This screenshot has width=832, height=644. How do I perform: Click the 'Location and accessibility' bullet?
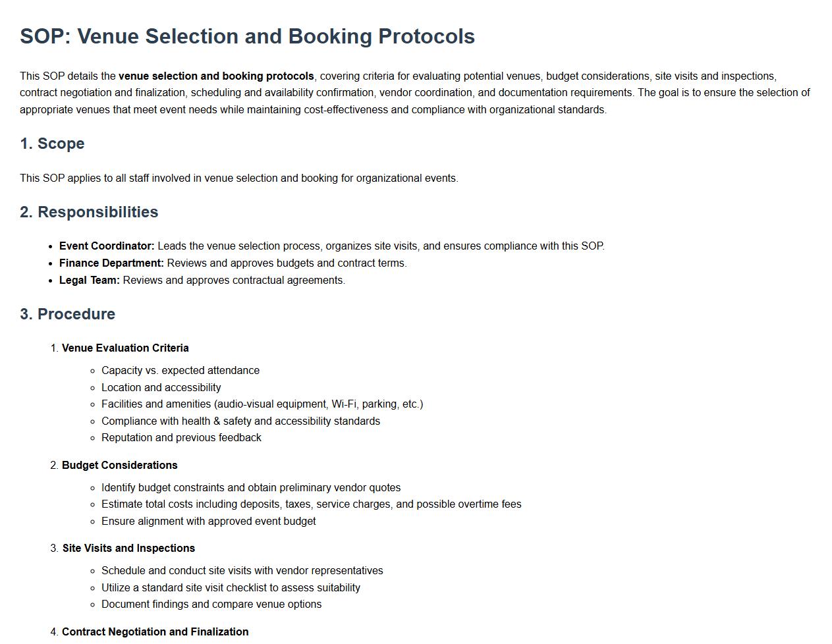[x=161, y=388]
